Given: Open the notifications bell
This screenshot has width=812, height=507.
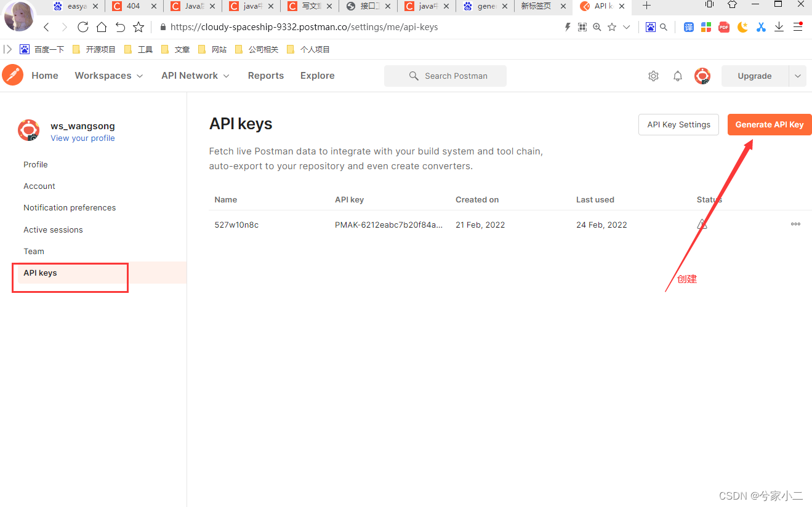Looking at the screenshot, I should tap(678, 76).
